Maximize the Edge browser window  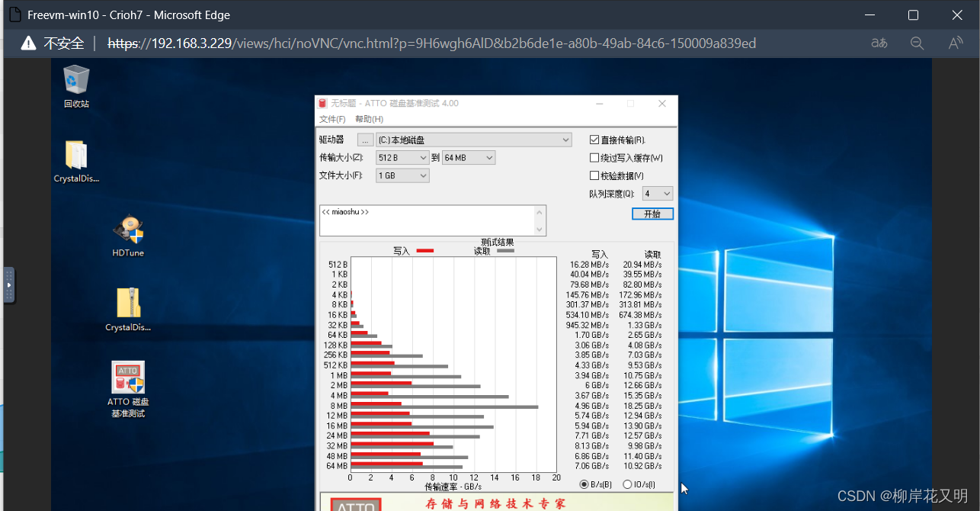point(913,15)
